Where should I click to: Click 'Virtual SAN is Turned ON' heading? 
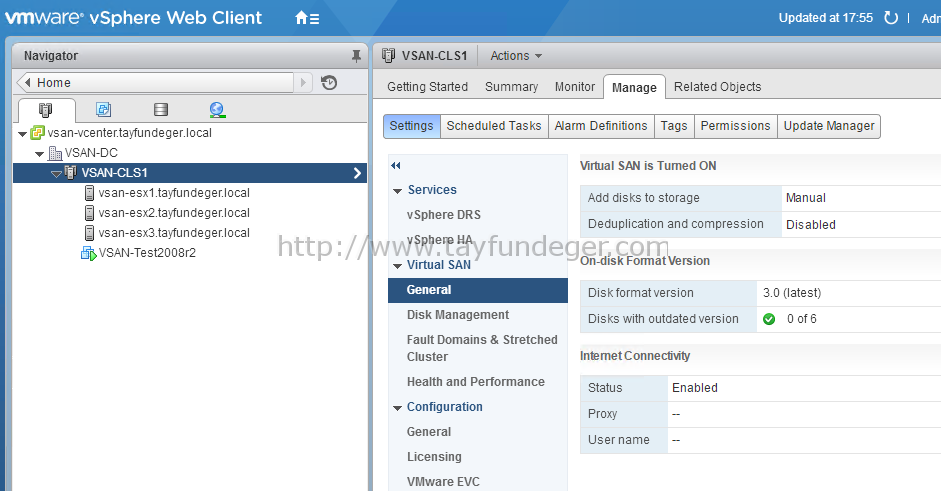(x=648, y=166)
